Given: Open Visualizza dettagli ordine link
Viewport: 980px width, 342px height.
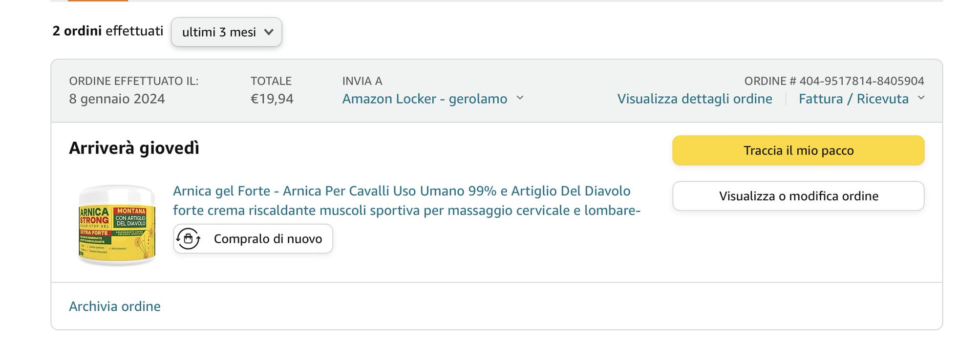Looking at the screenshot, I should [x=694, y=99].
